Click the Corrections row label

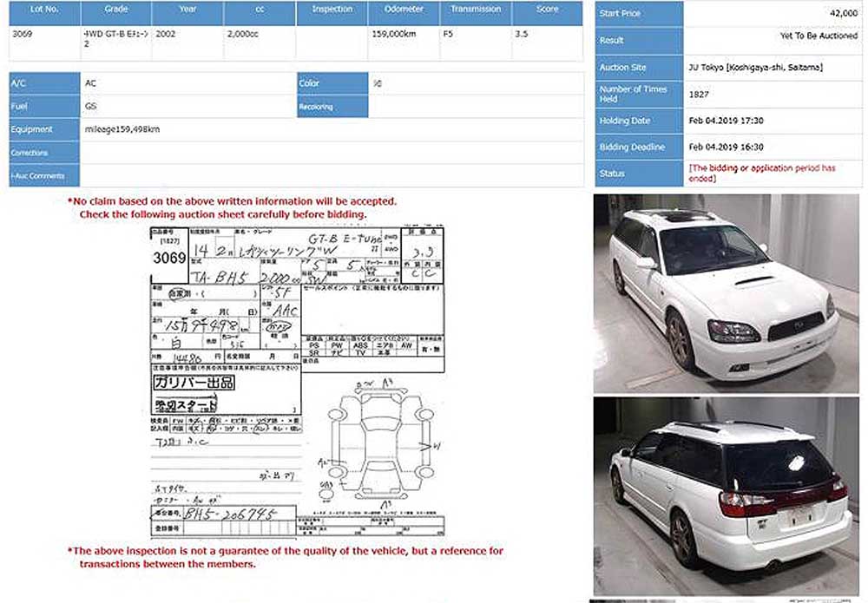(44, 153)
